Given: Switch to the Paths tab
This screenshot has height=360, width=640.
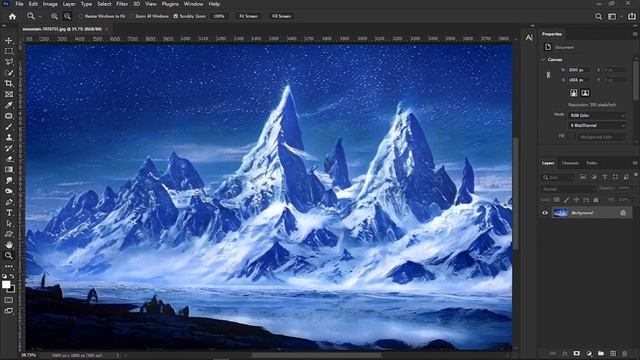Looking at the screenshot, I should [x=592, y=163].
